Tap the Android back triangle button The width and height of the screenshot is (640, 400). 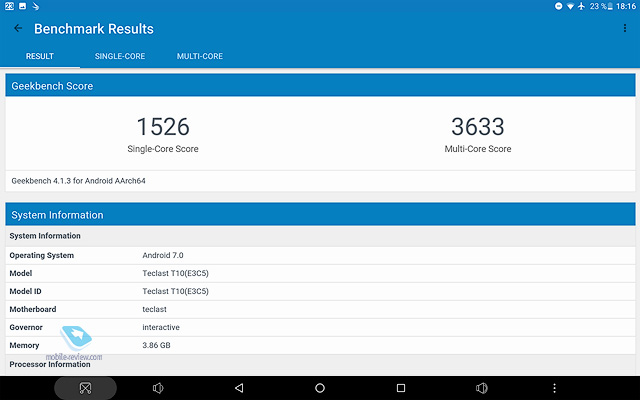239,388
